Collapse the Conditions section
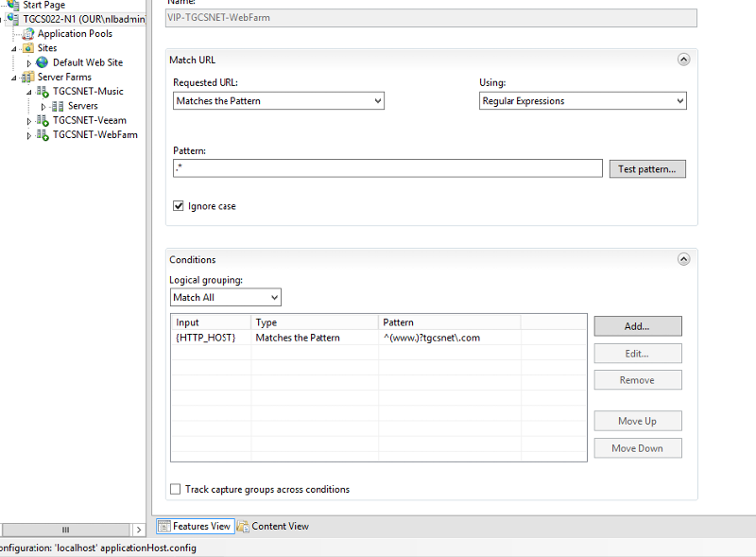756x557 pixels. 683,259
